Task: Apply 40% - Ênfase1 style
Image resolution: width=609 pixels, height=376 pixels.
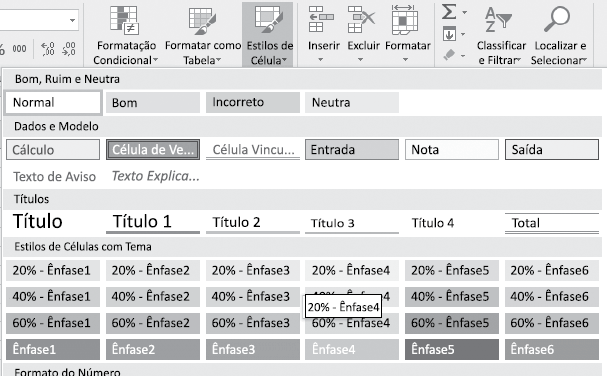Action: click(53, 297)
